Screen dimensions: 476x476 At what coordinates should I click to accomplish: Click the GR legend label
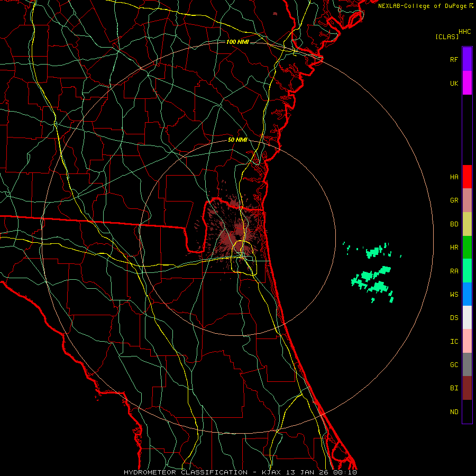454,200
